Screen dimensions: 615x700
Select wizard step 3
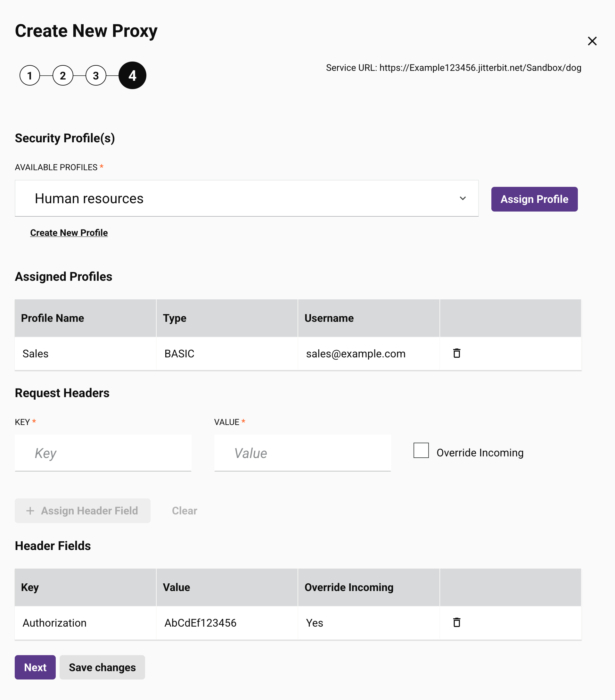[96, 76]
